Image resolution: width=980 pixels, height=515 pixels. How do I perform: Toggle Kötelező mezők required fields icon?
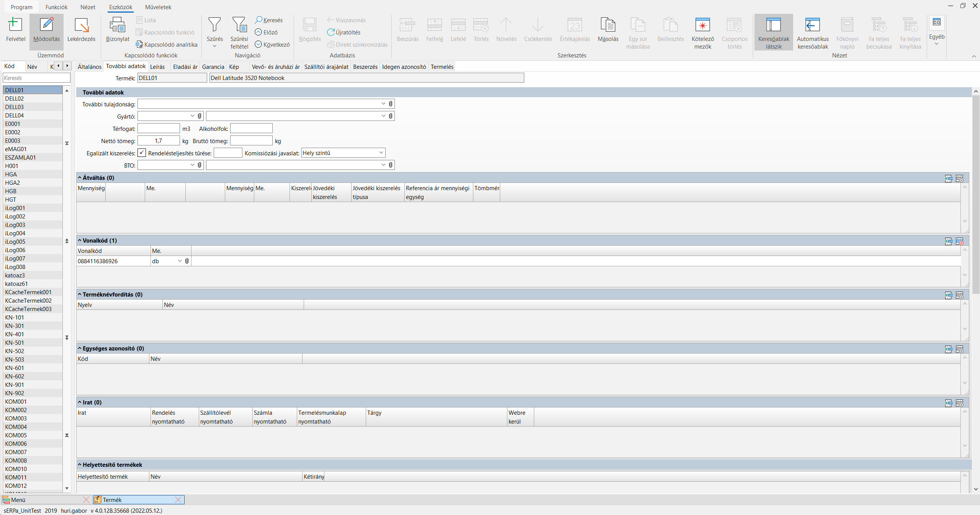click(x=702, y=25)
